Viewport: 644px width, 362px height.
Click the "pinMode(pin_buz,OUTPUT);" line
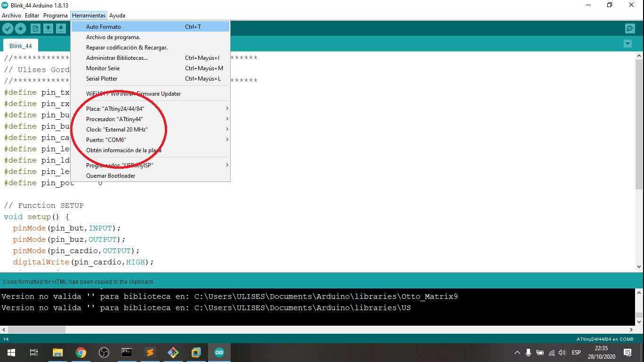[69, 239]
